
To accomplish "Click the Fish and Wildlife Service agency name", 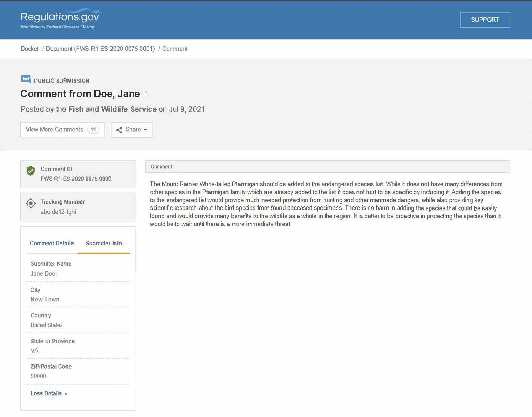I will [x=112, y=109].
